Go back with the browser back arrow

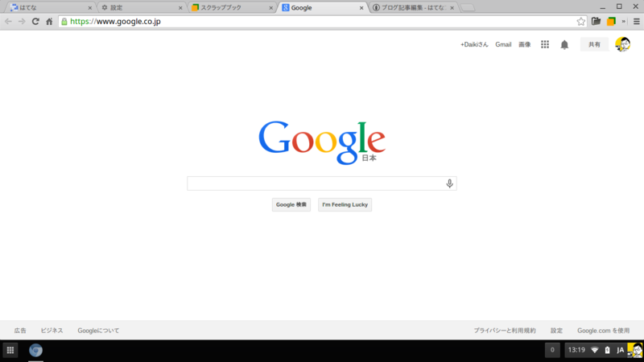click(x=8, y=22)
